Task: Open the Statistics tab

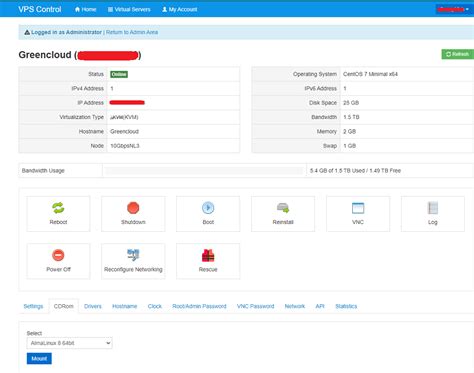Action: click(346, 306)
